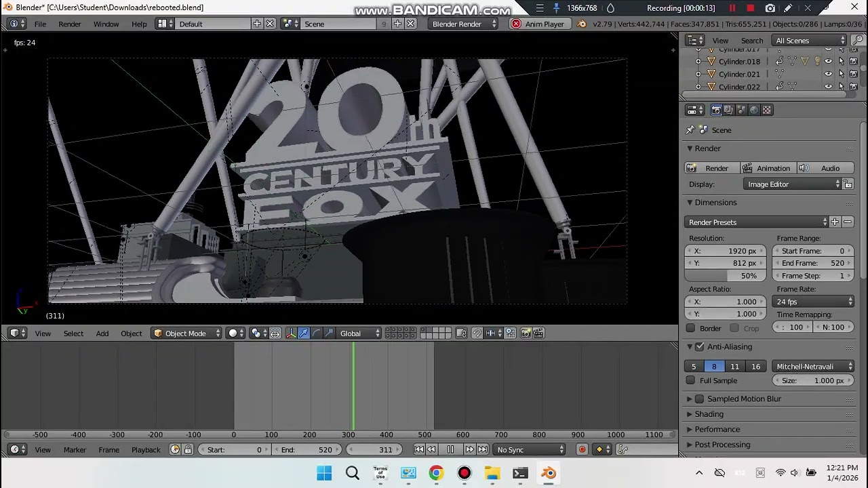Open the Mitchell-Netravali filter dropdown
The width and height of the screenshot is (868, 488).
click(x=813, y=367)
